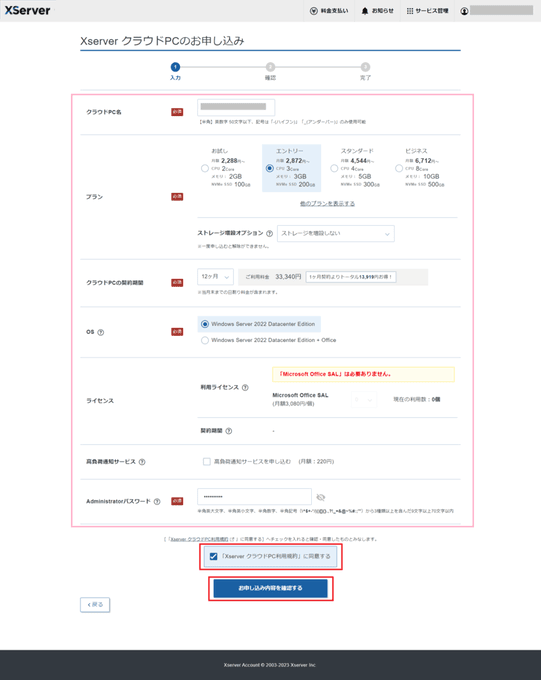Toggle password visibility eye icon
Screen dimensions: 541x680
(321, 497)
